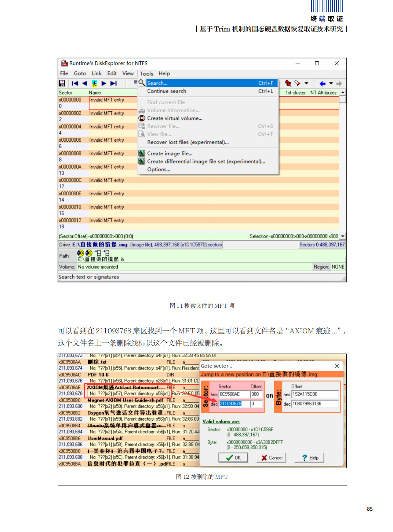Click Help in Goto sector dialog

[310, 457]
